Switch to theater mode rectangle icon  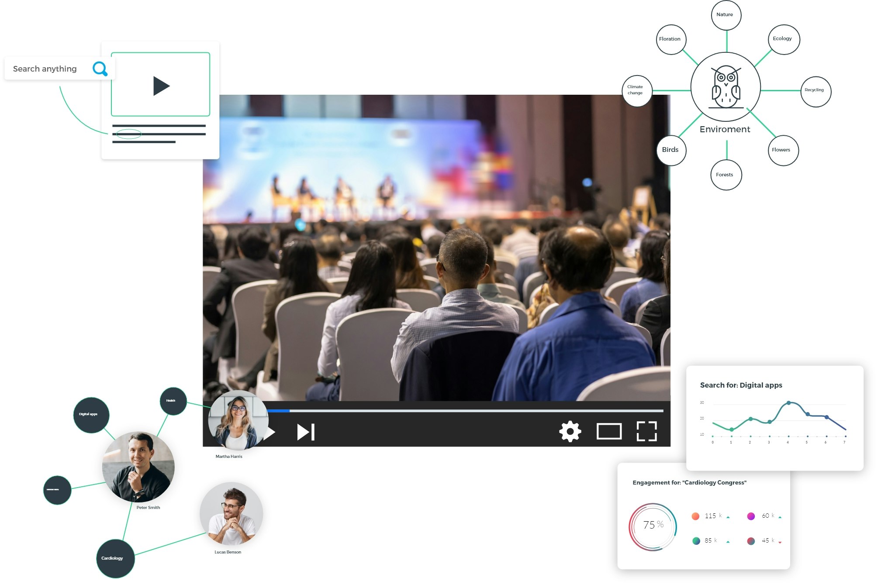(609, 432)
